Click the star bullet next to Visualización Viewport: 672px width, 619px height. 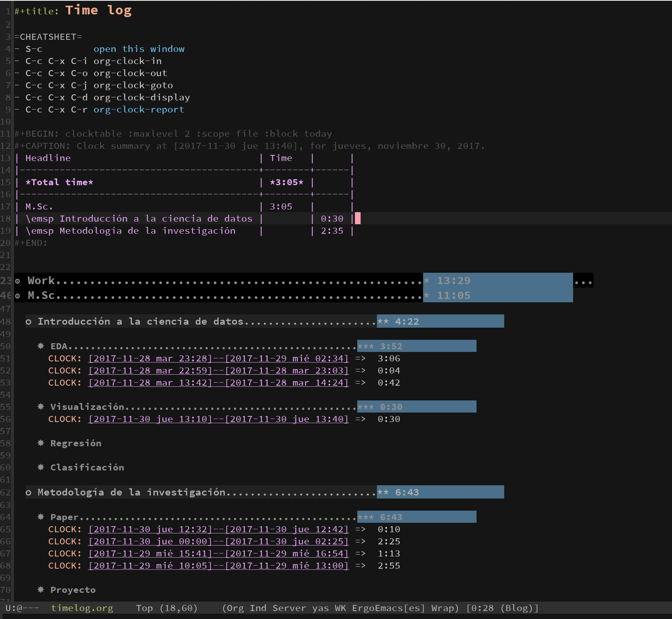tap(41, 406)
